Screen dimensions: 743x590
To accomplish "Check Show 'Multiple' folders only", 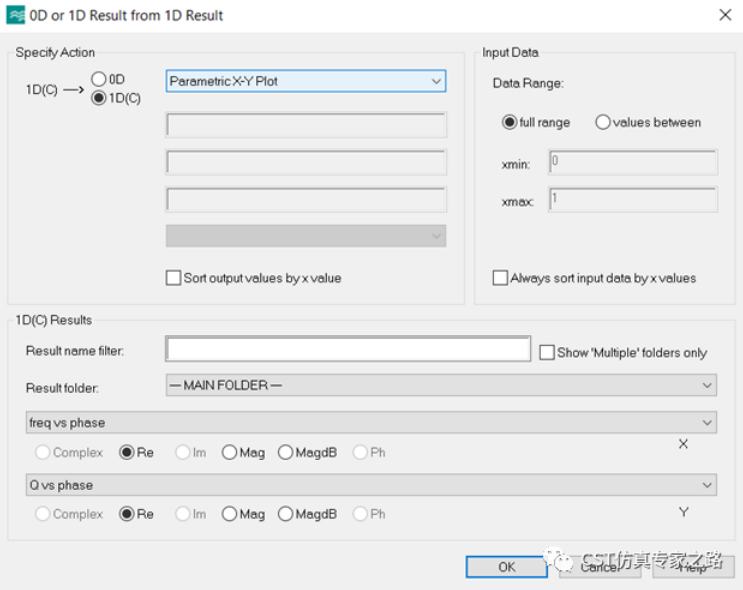I will [547, 352].
